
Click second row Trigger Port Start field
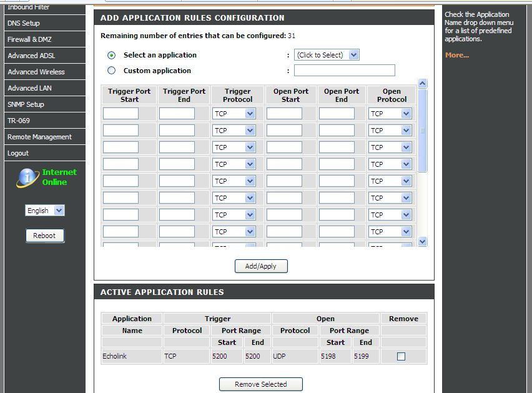121,131
